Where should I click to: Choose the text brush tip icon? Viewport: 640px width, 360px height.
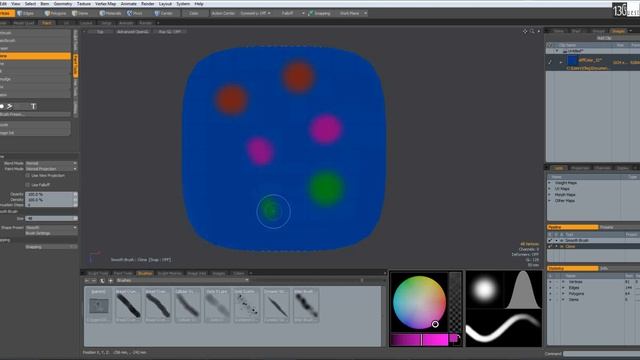pyautogui.click(x=33, y=106)
